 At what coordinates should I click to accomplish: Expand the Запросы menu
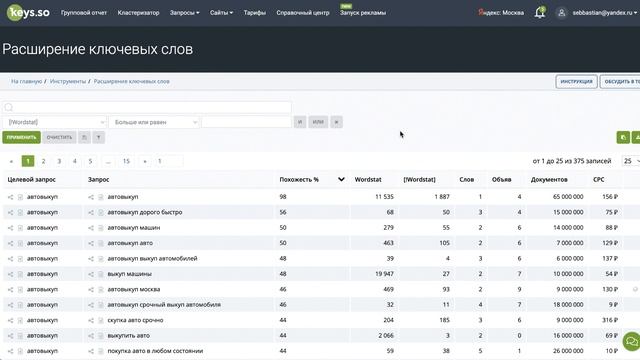click(184, 13)
